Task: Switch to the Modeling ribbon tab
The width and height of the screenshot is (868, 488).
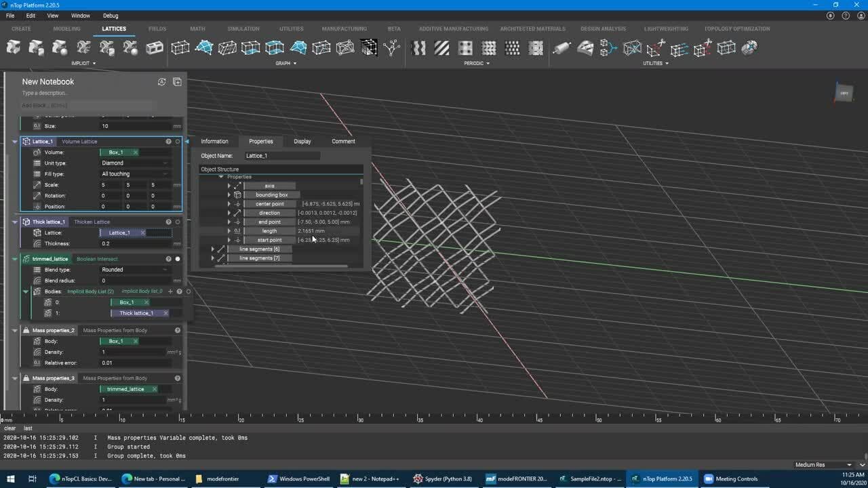Action: (x=66, y=29)
